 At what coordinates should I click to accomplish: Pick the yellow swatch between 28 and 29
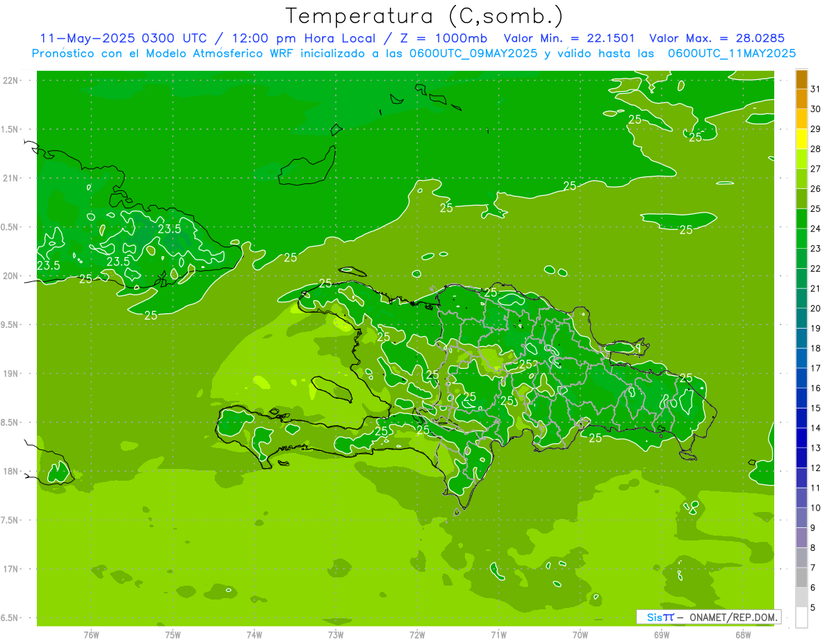point(801,140)
